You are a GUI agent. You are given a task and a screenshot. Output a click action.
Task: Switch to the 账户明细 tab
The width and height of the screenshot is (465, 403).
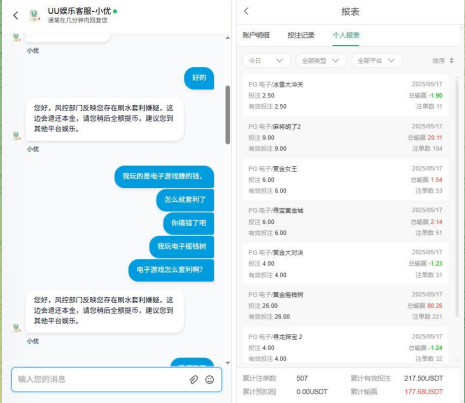coord(256,35)
